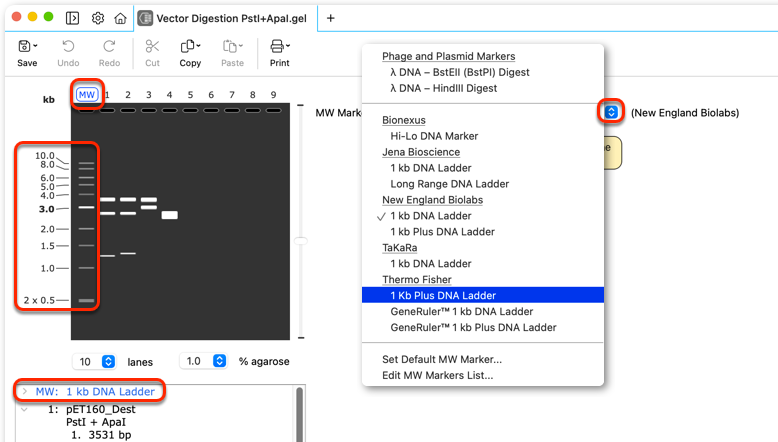
Task: Click the Paste toolbar icon
Action: tap(230, 46)
